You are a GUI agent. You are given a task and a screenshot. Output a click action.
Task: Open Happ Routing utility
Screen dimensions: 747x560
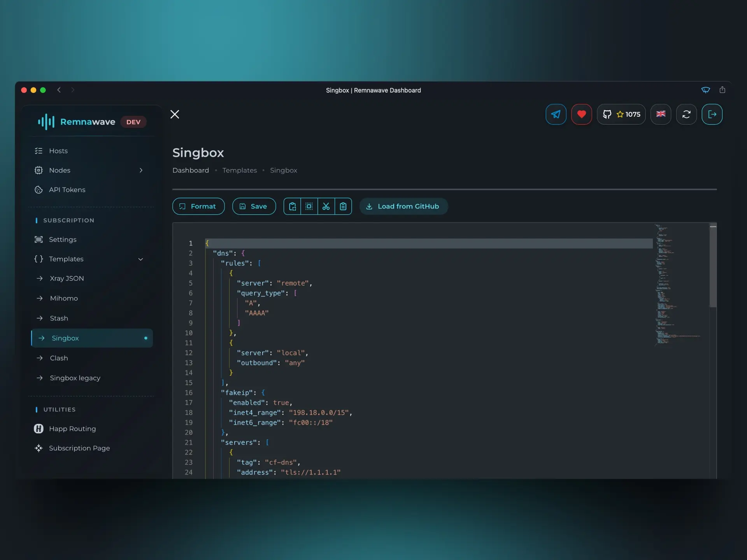coord(91,429)
